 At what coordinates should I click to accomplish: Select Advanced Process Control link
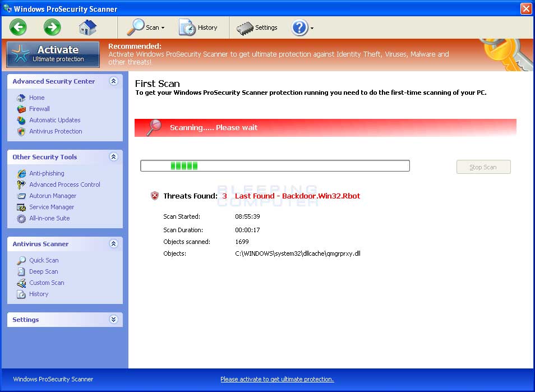pos(65,185)
